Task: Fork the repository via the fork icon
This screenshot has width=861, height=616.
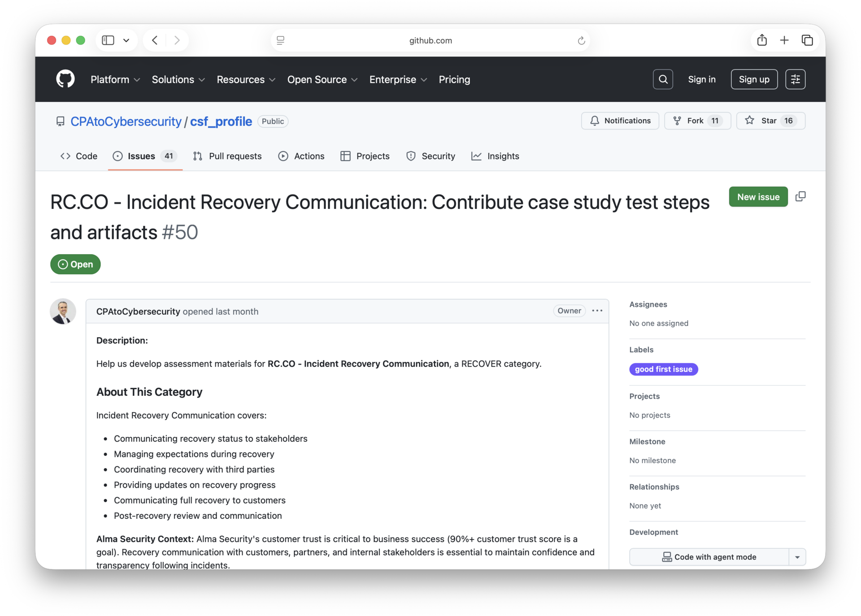Action: point(677,121)
